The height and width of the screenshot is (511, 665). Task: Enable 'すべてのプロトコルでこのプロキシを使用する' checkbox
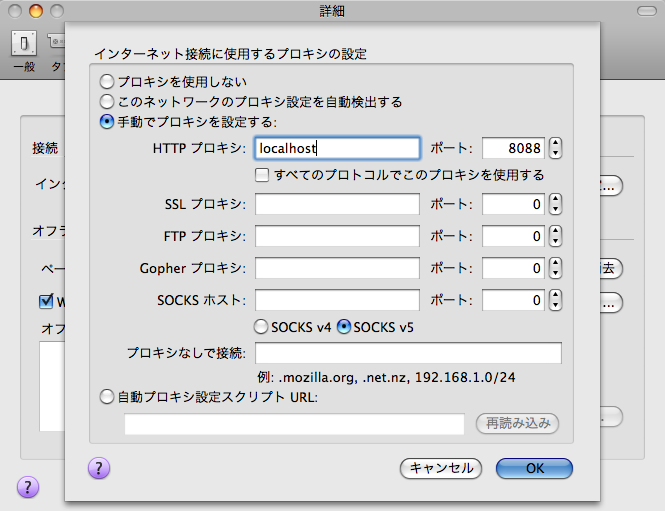pos(262,175)
